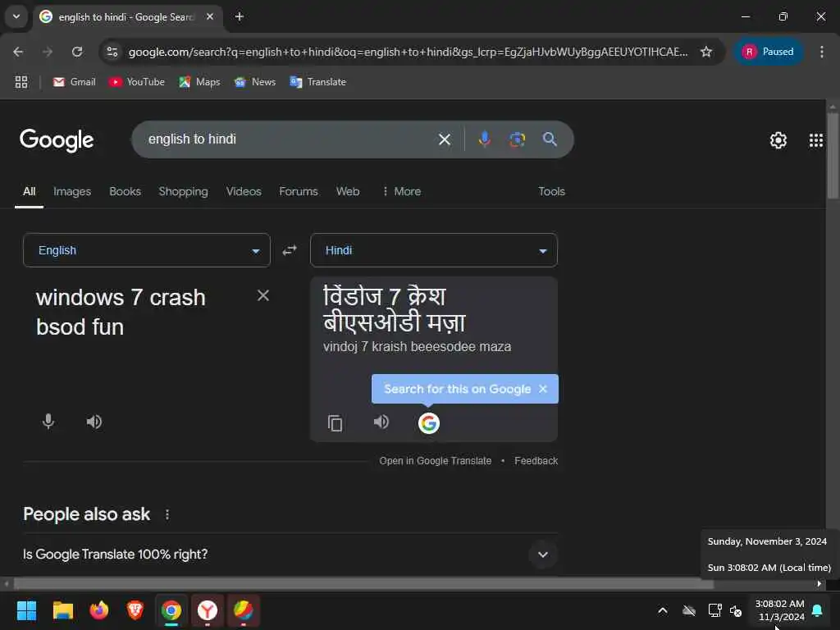840x630 pixels.
Task: Open the Gmail bookmark
Action: 75,82
